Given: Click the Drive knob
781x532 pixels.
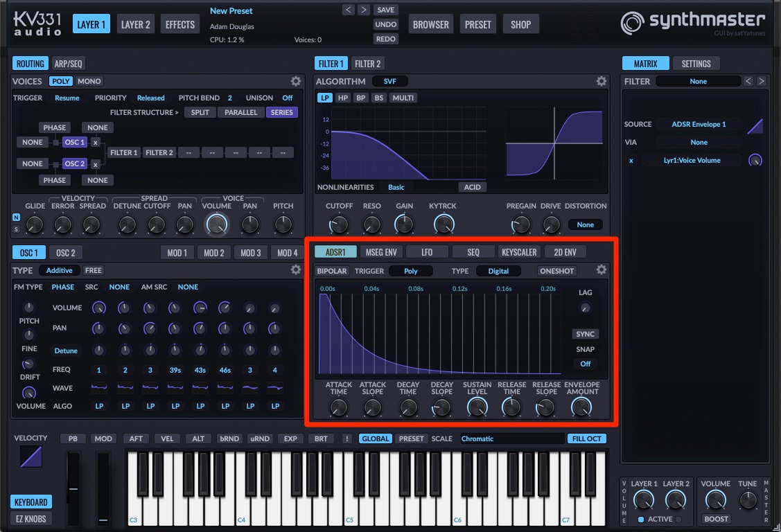Looking at the screenshot, I should tap(551, 225).
